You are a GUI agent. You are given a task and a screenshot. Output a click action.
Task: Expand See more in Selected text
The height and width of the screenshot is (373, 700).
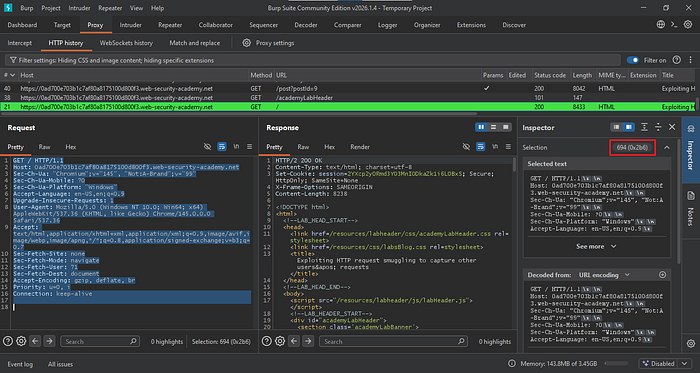(x=596, y=246)
